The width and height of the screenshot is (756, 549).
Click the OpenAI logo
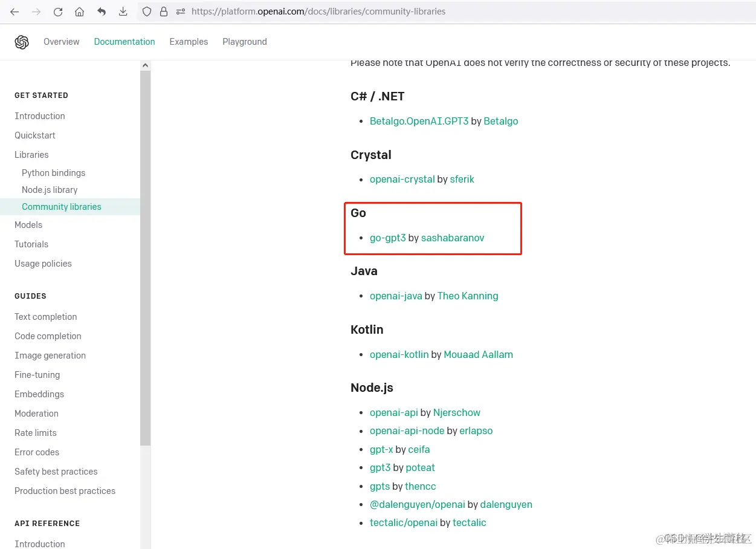pos(22,42)
